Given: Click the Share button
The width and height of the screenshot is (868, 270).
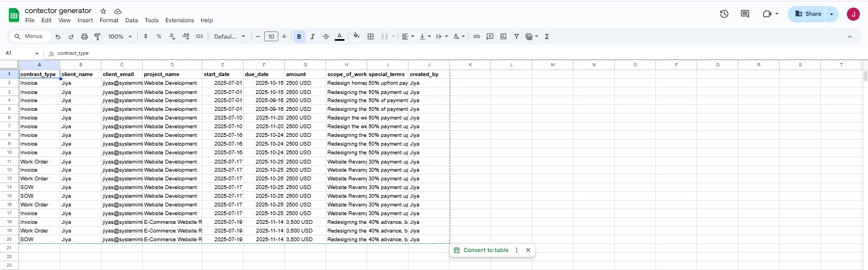Looking at the screenshot, I should [x=807, y=14].
